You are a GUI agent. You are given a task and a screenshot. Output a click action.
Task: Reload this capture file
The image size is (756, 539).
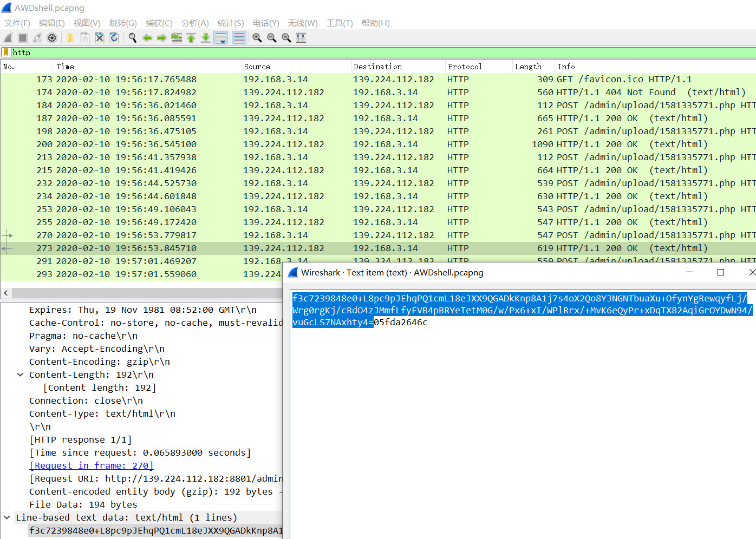pyautogui.click(x=114, y=37)
